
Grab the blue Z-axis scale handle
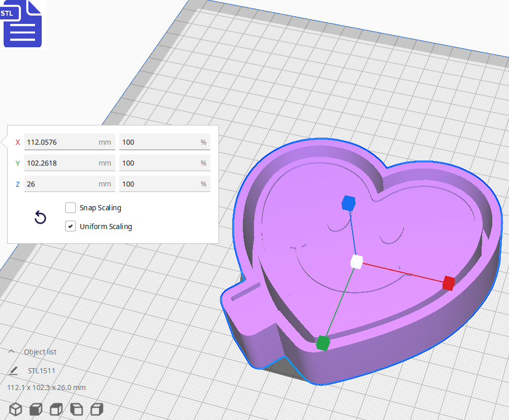point(348,203)
